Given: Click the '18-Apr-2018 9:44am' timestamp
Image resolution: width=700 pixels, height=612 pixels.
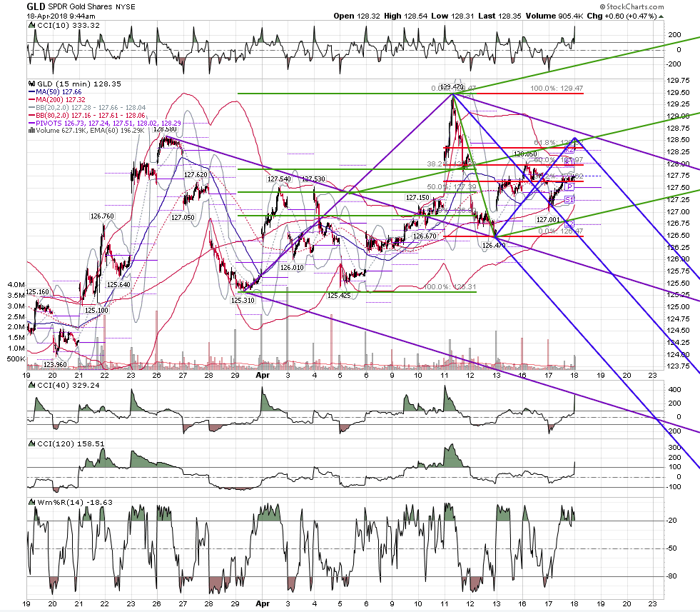Looking at the screenshot, I should [61, 16].
